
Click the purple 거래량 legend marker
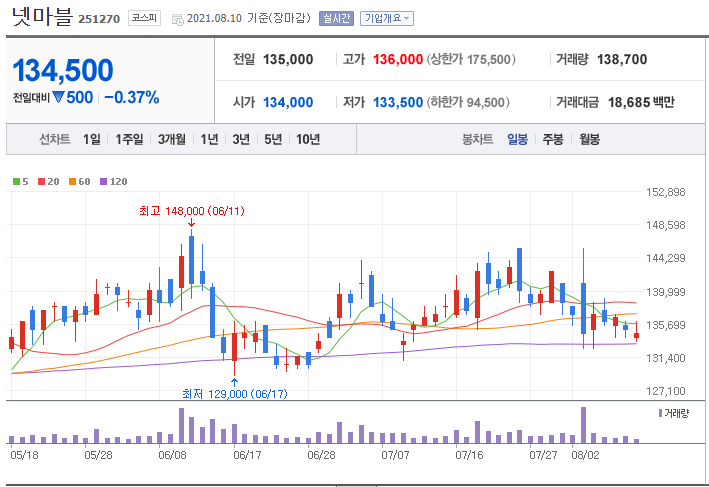[x=660, y=413]
